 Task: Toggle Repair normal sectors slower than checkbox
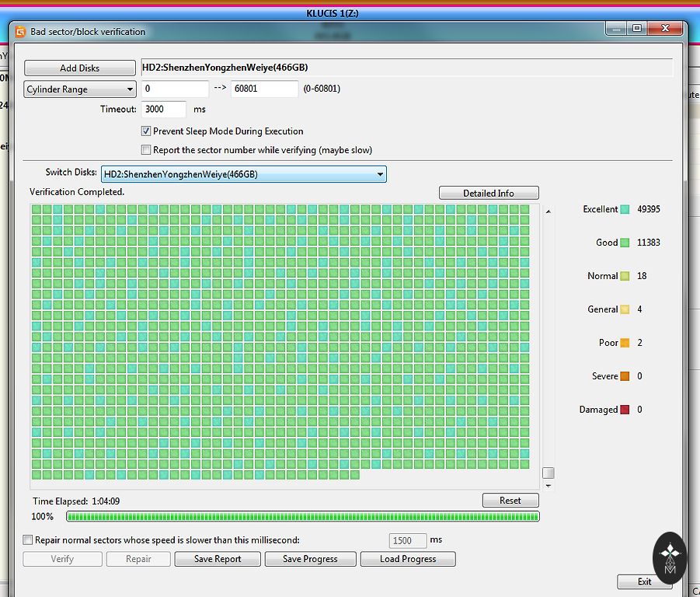(28, 539)
